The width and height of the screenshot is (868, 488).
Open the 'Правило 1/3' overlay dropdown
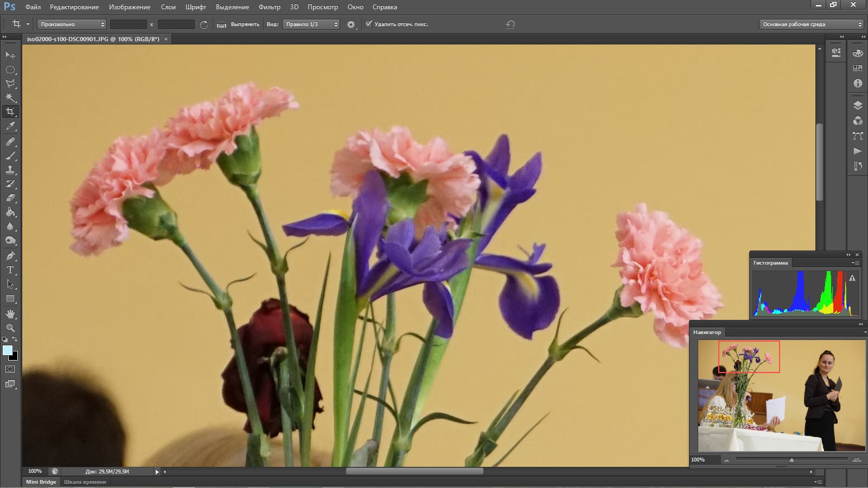[x=311, y=24]
